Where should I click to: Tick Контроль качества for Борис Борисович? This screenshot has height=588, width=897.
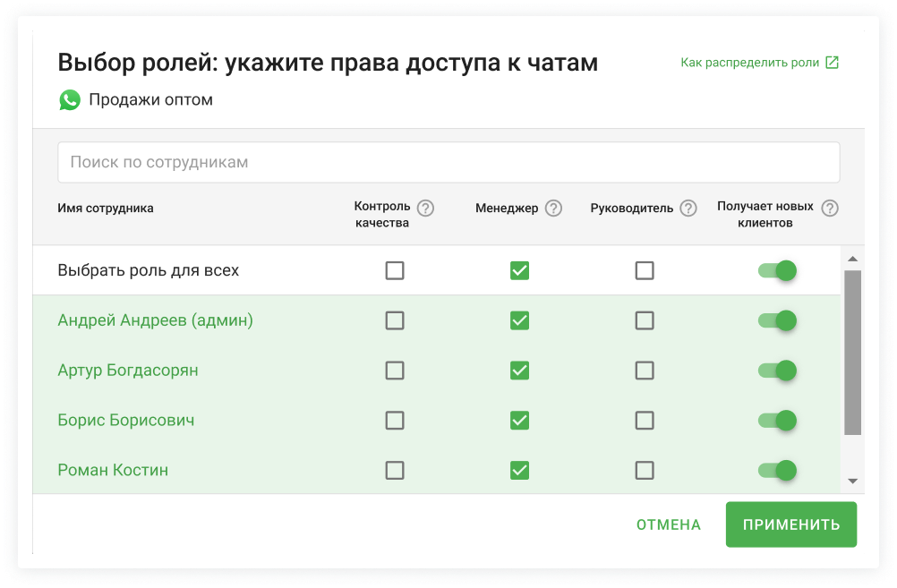pyautogui.click(x=394, y=421)
